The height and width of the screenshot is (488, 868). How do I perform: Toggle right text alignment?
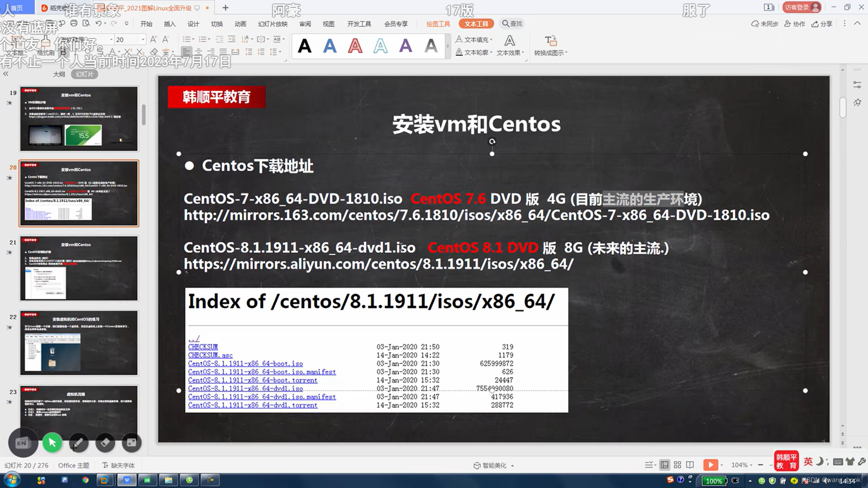point(211,52)
